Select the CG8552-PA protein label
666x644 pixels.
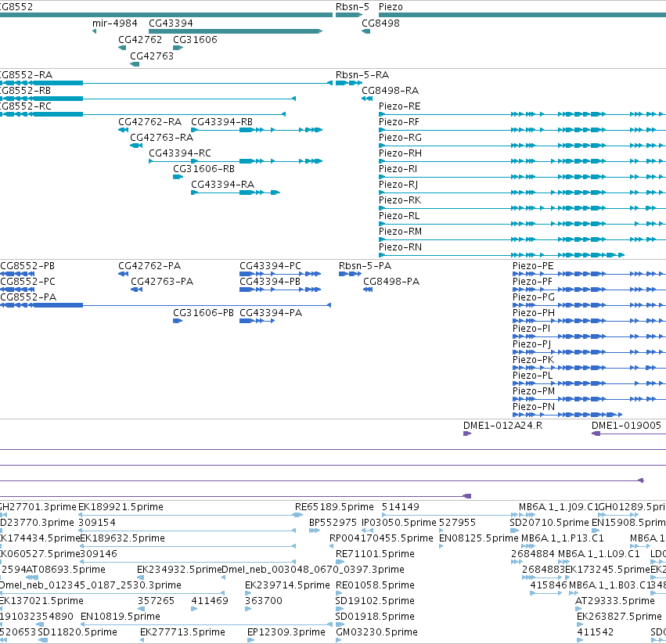[28, 297]
